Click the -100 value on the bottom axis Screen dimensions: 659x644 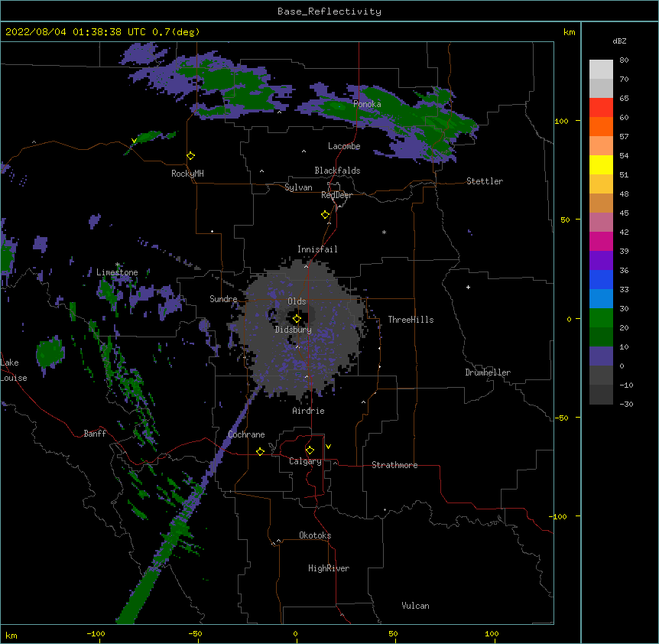96,633
